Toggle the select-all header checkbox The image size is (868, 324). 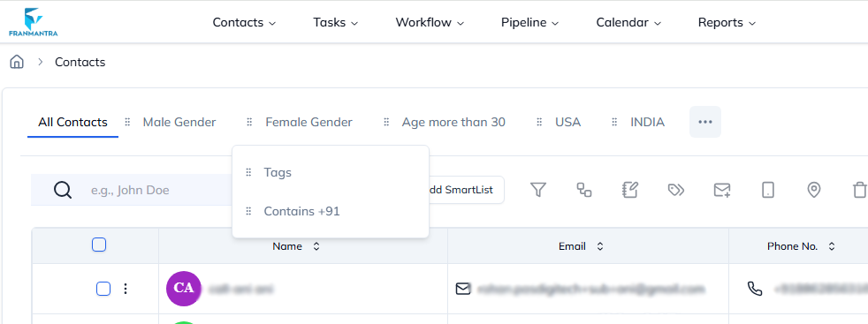coord(99,245)
